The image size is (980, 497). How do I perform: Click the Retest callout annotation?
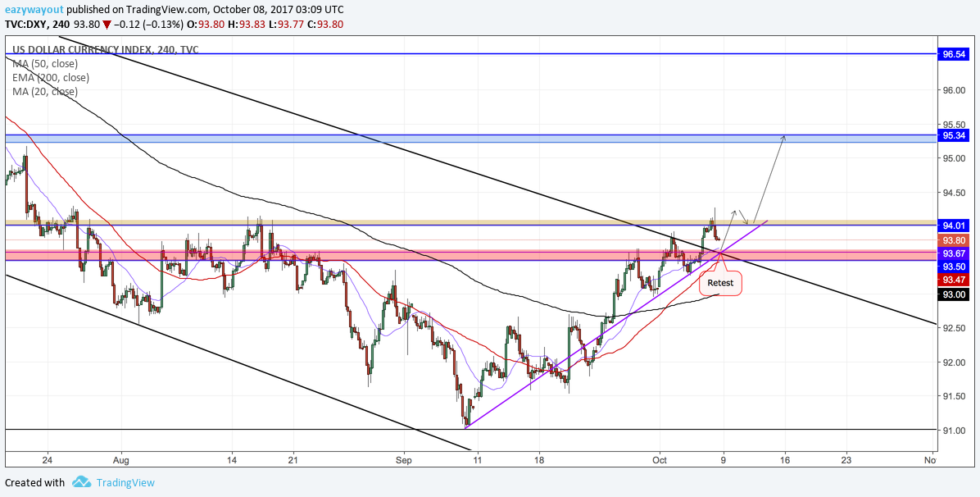pos(720,283)
